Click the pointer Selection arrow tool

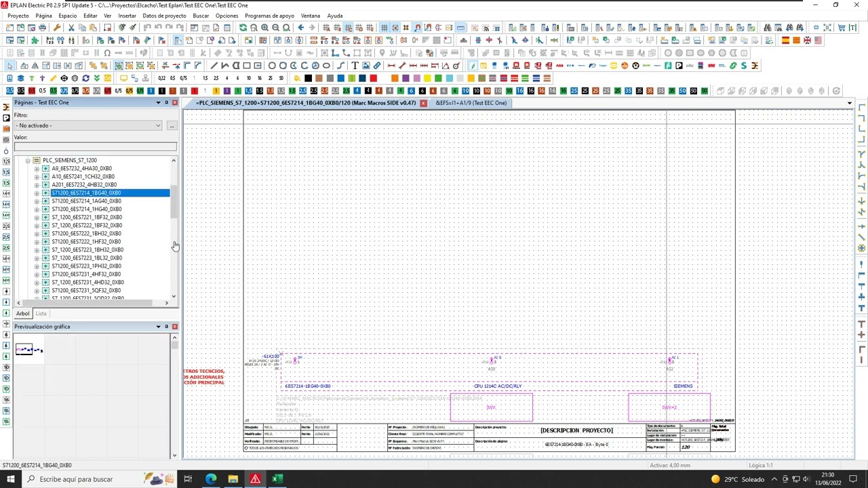point(10,66)
